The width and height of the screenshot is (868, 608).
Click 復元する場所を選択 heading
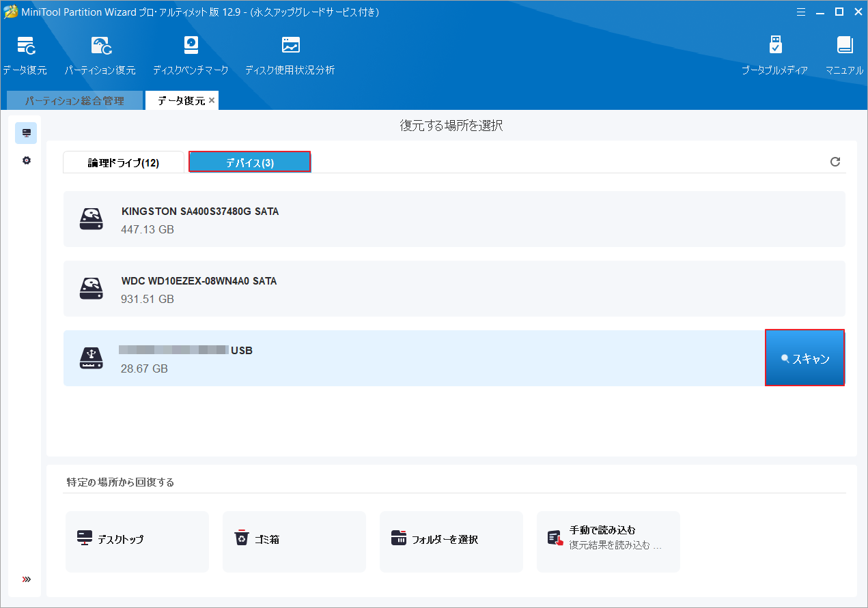point(451,126)
